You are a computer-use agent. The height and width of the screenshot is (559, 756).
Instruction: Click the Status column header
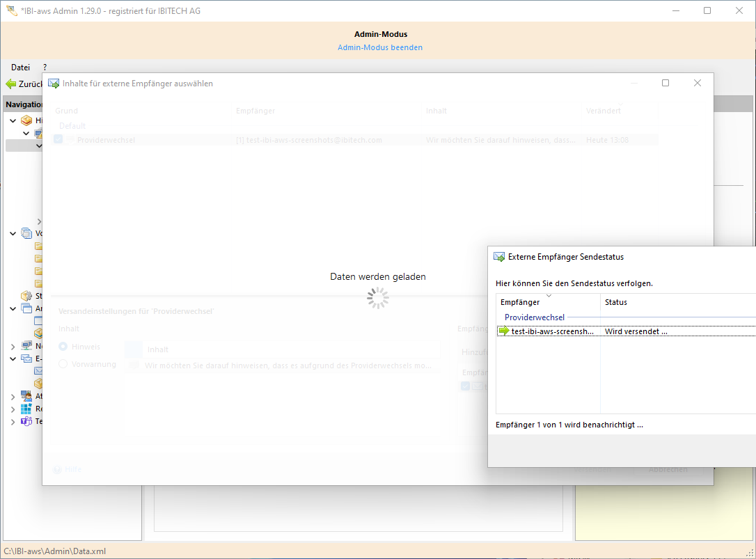click(616, 302)
